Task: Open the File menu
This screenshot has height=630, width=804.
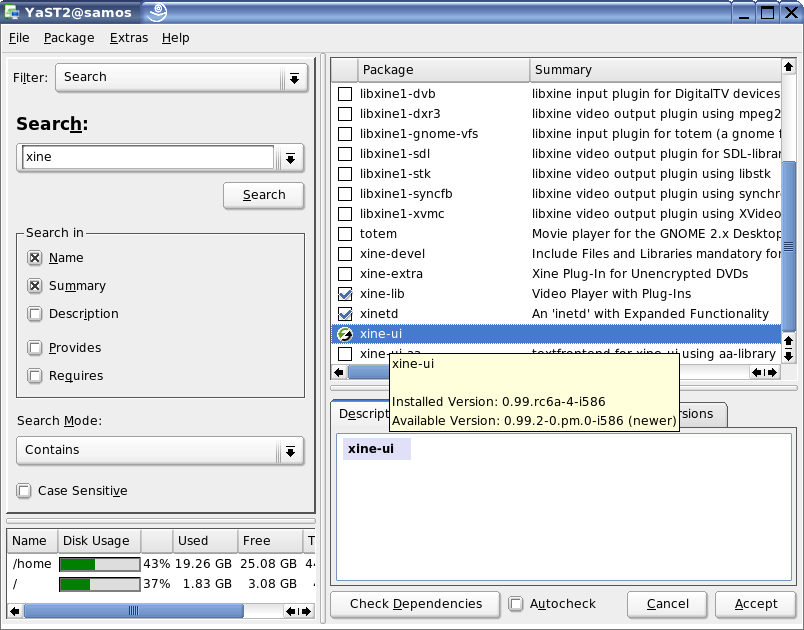Action: pyautogui.click(x=19, y=38)
